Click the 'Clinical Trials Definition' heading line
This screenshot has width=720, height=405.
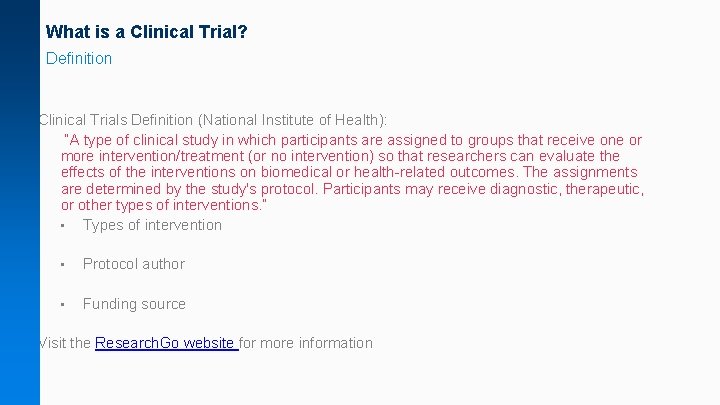pyautogui.click(x=213, y=120)
